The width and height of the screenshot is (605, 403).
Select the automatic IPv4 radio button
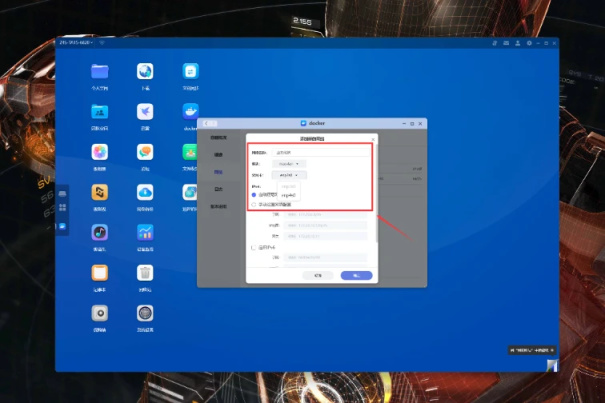click(x=254, y=195)
